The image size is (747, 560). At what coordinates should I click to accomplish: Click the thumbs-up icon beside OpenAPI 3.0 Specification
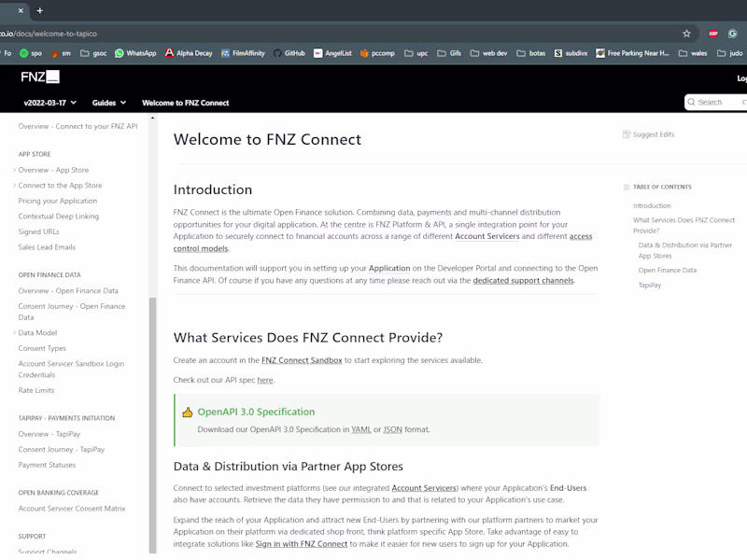pyautogui.click(x=187, y=412)
